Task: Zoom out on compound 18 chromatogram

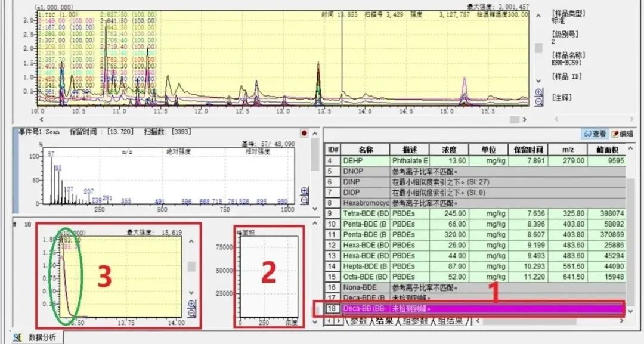Action: [191, 312]
